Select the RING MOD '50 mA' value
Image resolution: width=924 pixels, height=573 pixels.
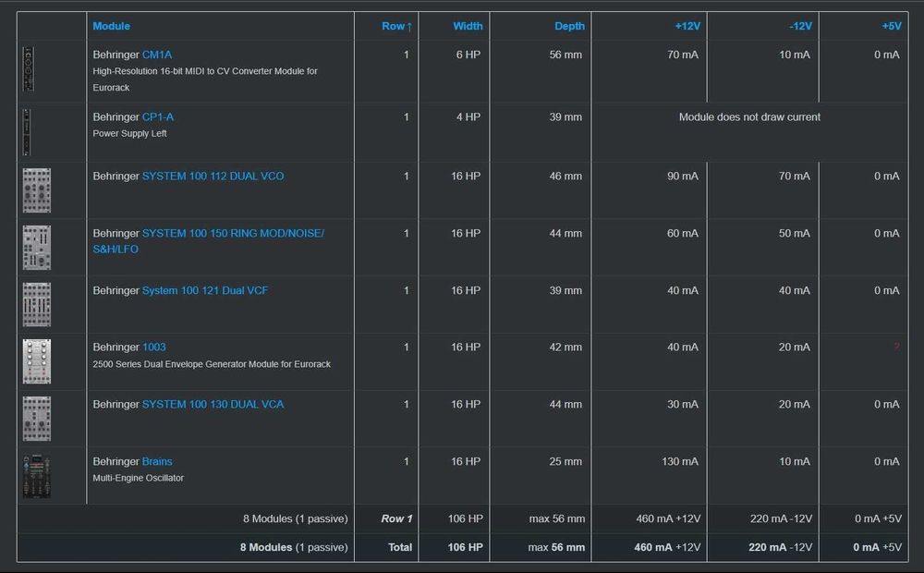[x=795, y=234]
